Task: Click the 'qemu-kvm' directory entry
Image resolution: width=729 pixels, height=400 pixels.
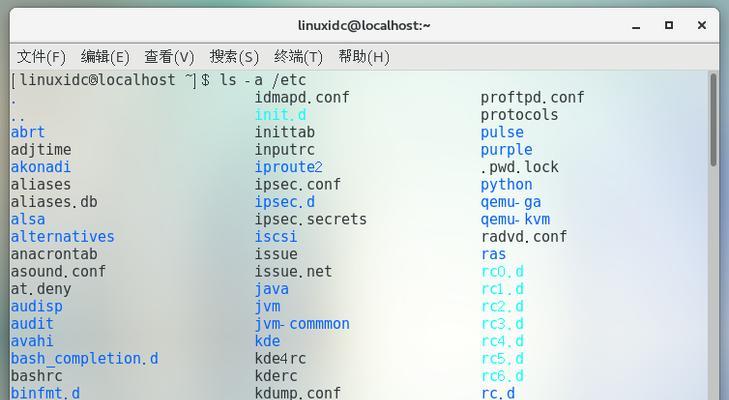Action: pos(515,219)
